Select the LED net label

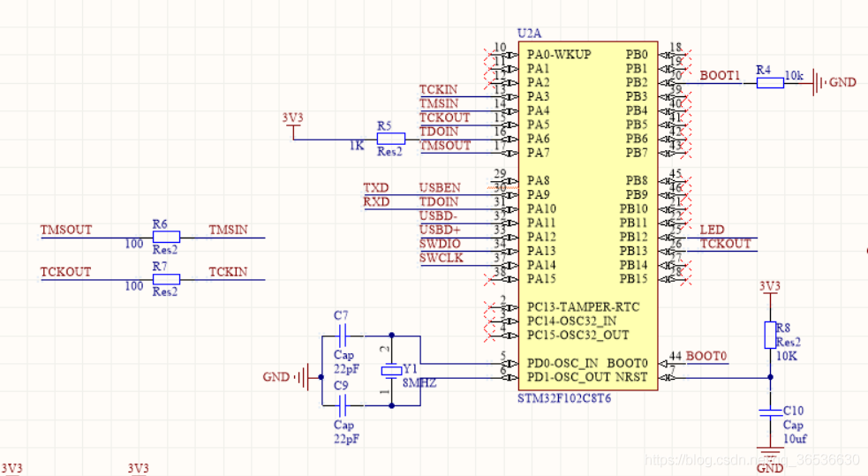click(712, 230)
